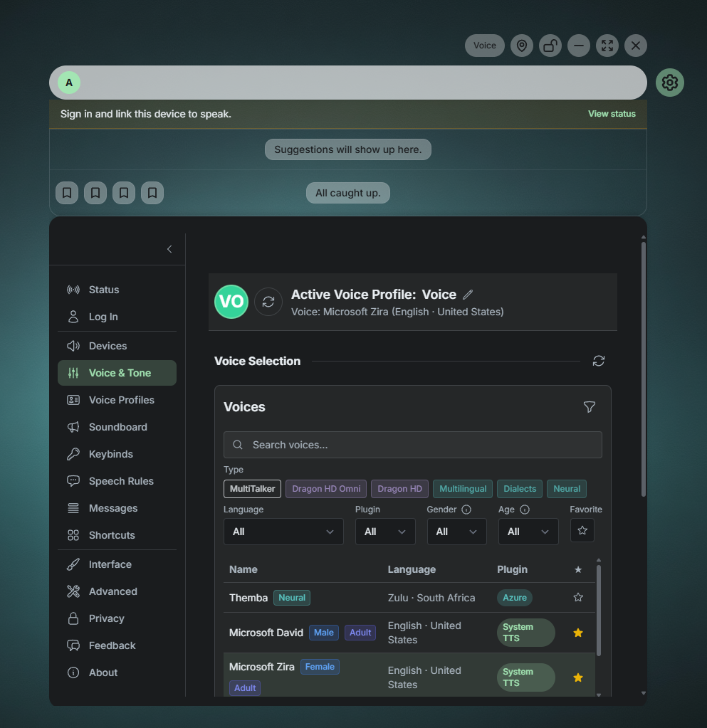This screenshot has width=707, height=728.
Task: Open the Status page in sidebar
Action: coord(117,290)
